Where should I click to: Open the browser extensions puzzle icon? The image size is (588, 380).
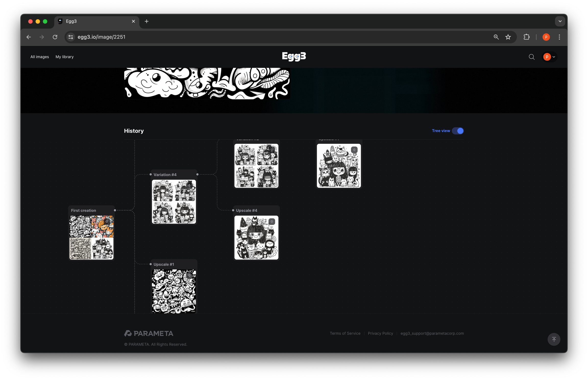[526, 37]
